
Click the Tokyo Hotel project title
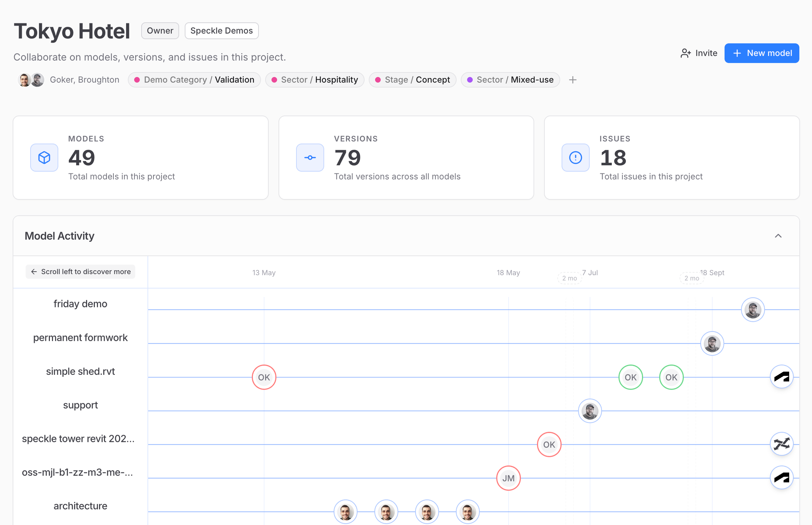(x=72, y=31)
